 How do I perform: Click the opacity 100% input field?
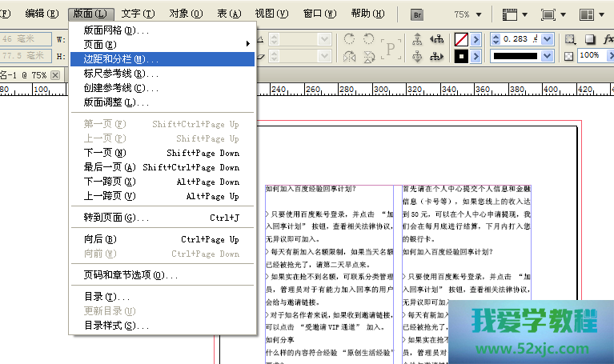[x=591, y=55]
